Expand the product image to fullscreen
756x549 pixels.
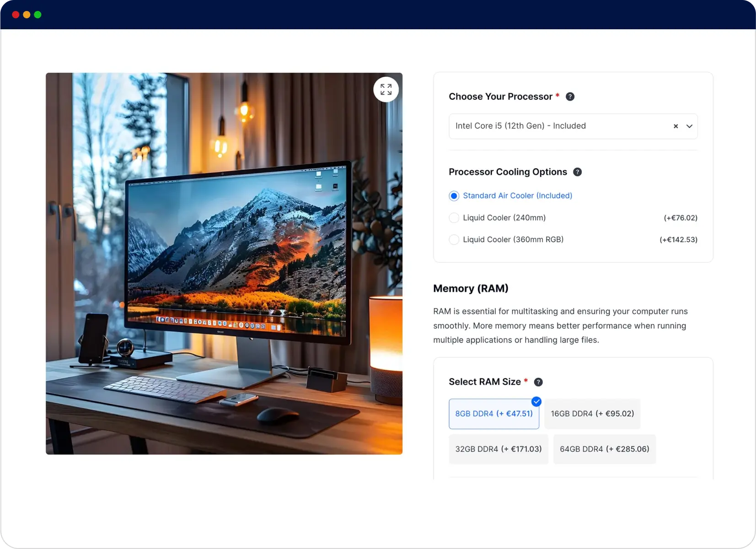(x=386, y=89)
